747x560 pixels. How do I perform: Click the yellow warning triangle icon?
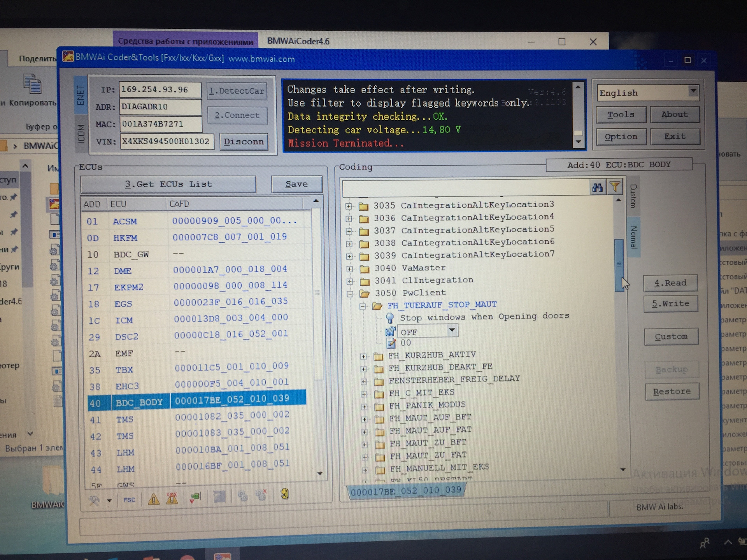(154, 499)
